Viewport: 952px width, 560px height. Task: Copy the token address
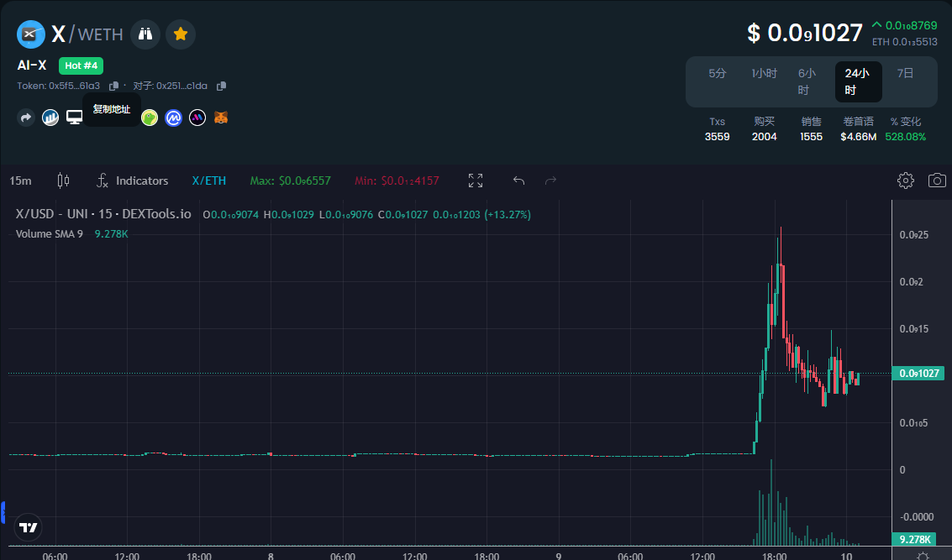(x=115, y=85)
